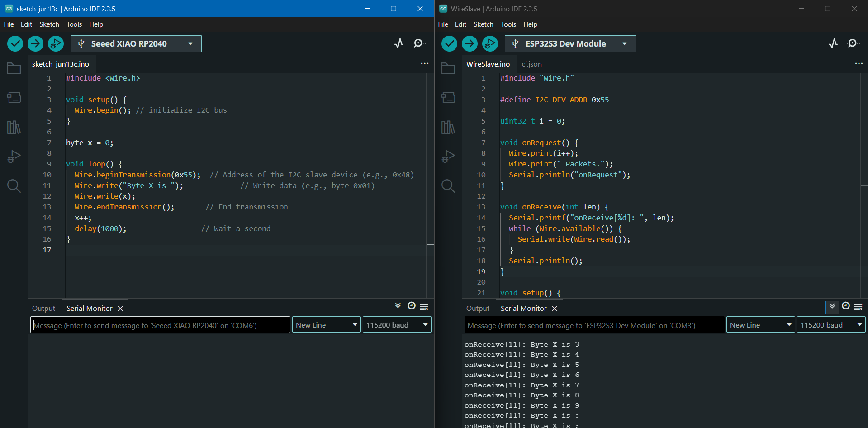Viewport: 868px width, 428px height.
Task: Open Serial Monitor icon in the sketch_jun13c window
Action: tap(419, 43)
